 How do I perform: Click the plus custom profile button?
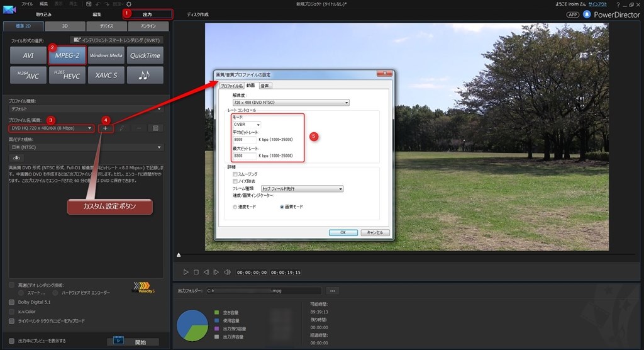106,128
